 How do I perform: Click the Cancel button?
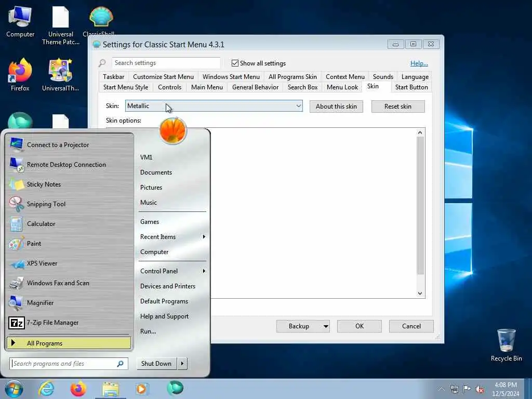click(x=411, y=326)
